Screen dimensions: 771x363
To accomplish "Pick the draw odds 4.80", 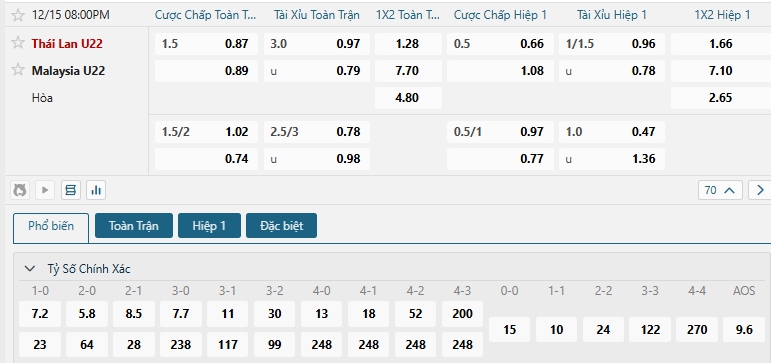I will (x=408, y=98).
